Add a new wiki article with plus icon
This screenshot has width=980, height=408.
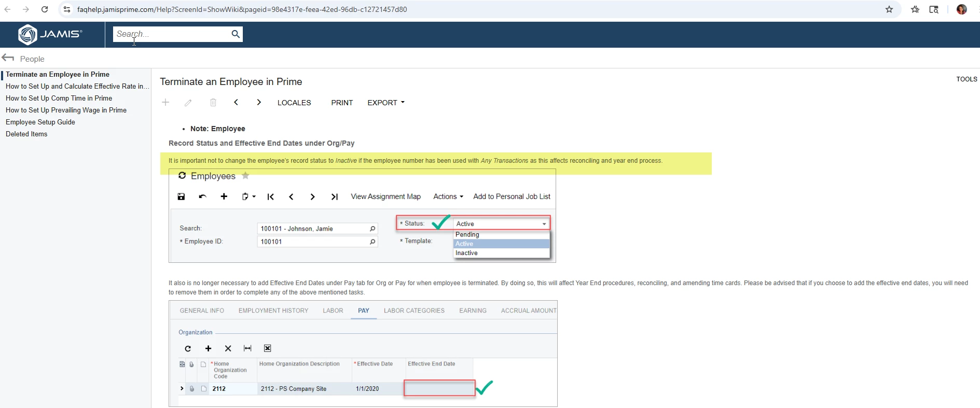coord(165,103)
